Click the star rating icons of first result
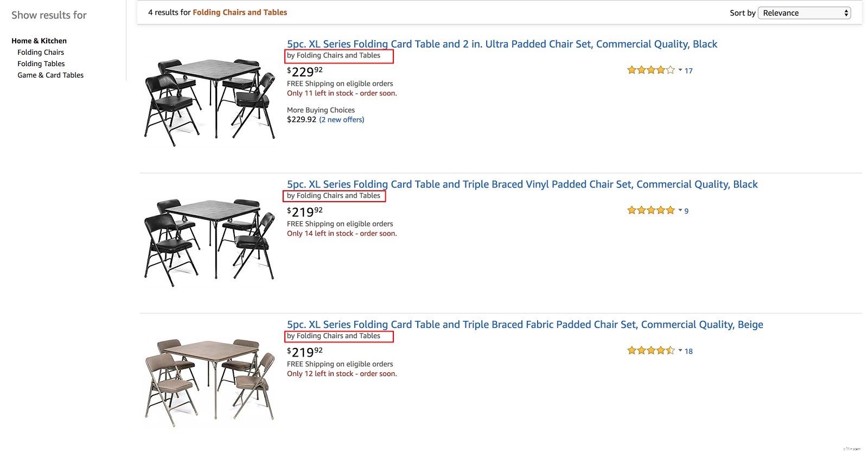The height and width of the screenshot is (452, 868). pyautogui.click(x=650, y=70)
